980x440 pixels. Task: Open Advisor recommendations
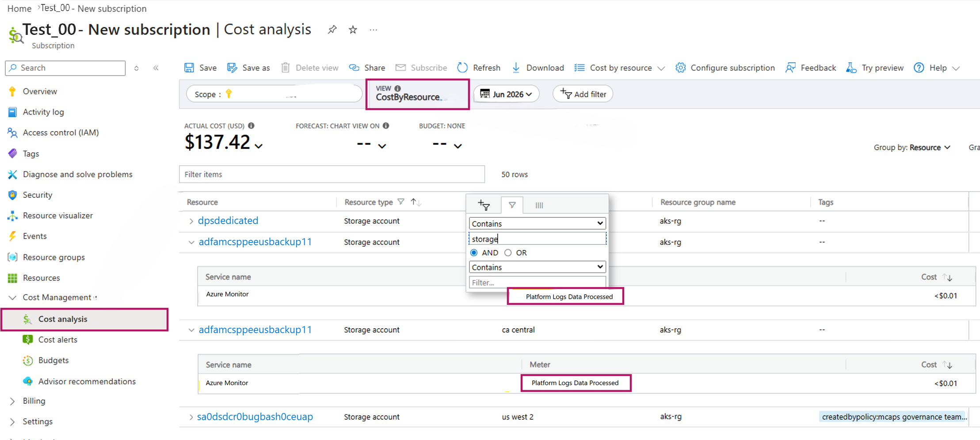pyautogui.click(x=87, y=381)
